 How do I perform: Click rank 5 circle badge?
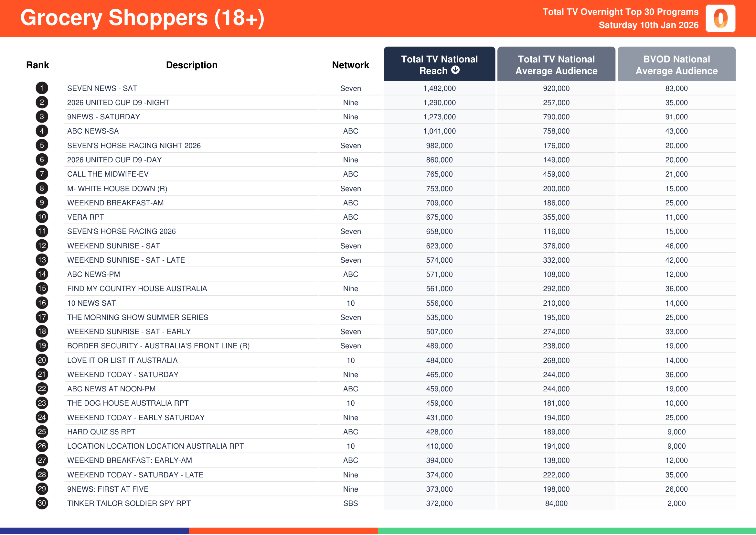(42, 145)
